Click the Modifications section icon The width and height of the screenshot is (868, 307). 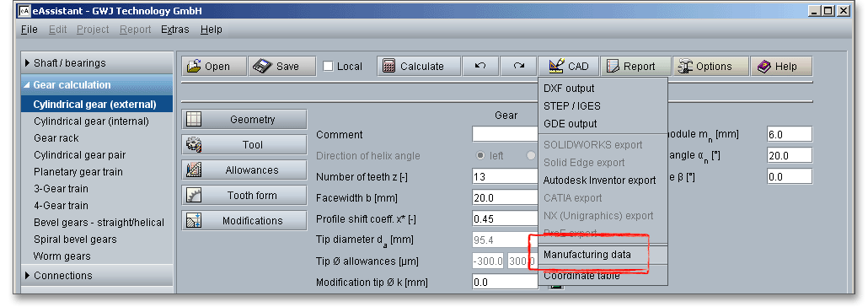(x=194, y=221)
